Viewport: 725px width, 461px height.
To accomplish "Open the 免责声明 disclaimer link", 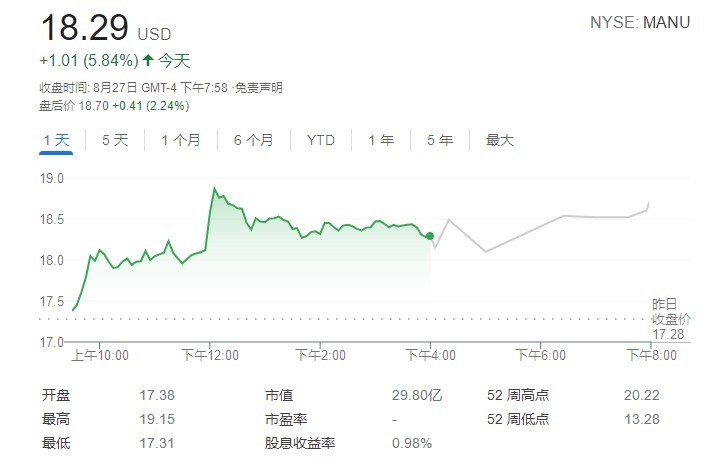I will 259,87.
